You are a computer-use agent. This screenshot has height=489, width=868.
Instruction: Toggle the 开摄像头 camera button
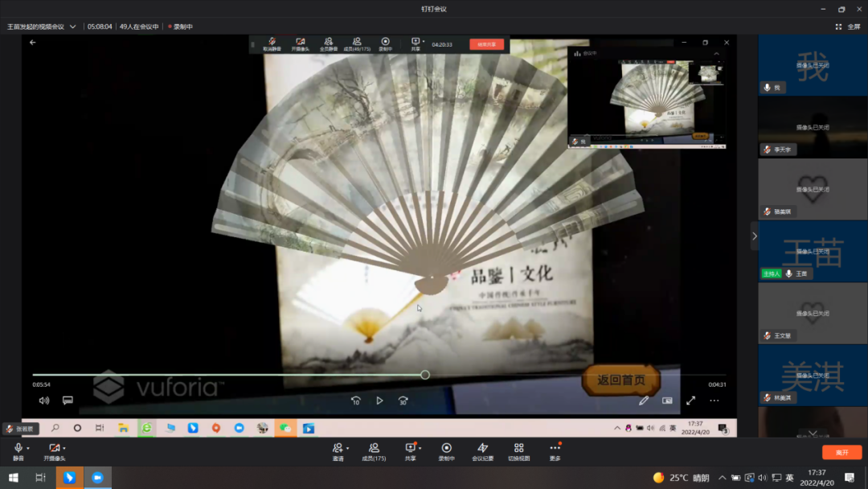tap(54, 448)
